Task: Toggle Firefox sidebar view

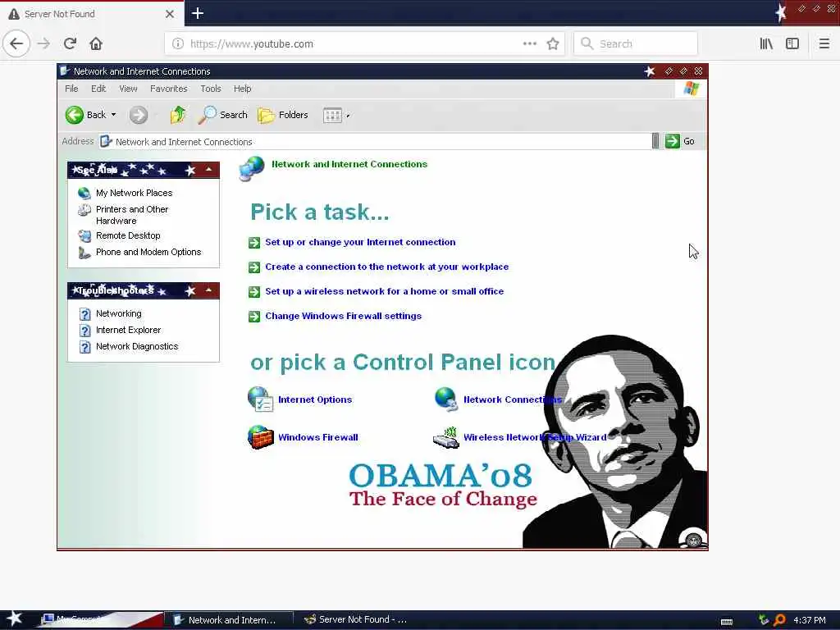Action: point(792,44)
